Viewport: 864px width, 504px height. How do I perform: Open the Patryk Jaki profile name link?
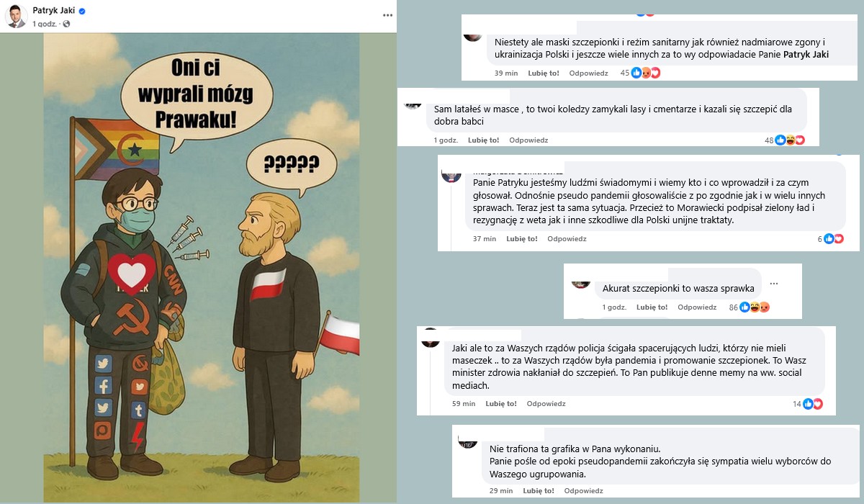point(54,11)
